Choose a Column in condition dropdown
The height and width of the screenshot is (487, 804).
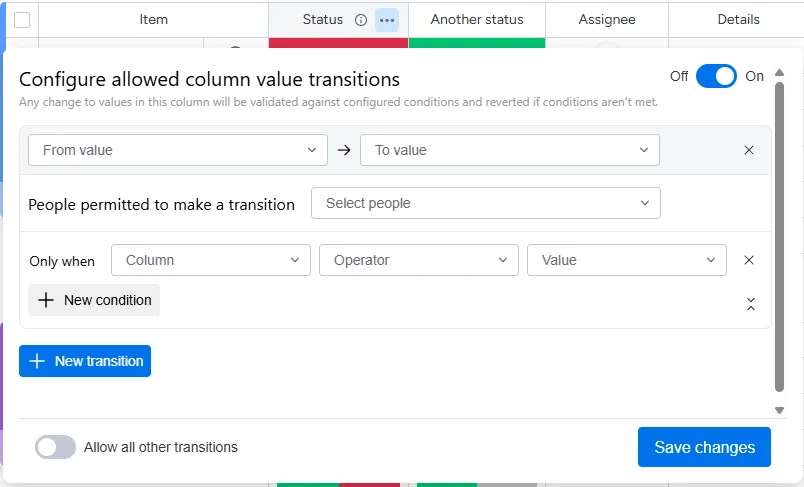pos(210,260)
